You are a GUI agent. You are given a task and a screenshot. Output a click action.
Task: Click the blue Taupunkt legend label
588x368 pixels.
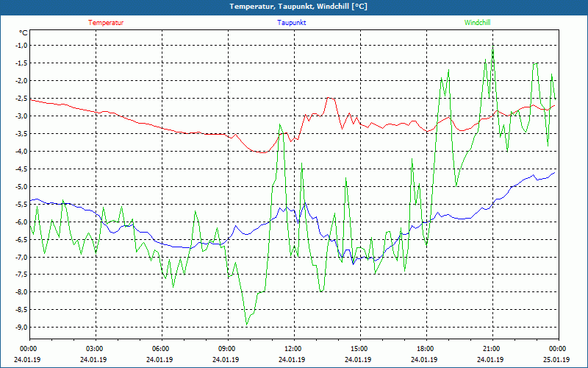[x=291, y=23]
